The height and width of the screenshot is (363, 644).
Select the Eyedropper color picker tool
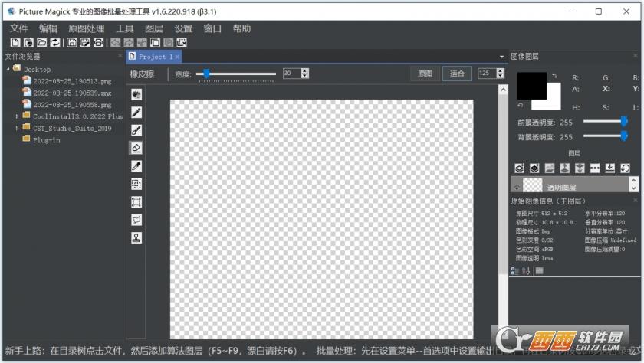coord(136,166)
